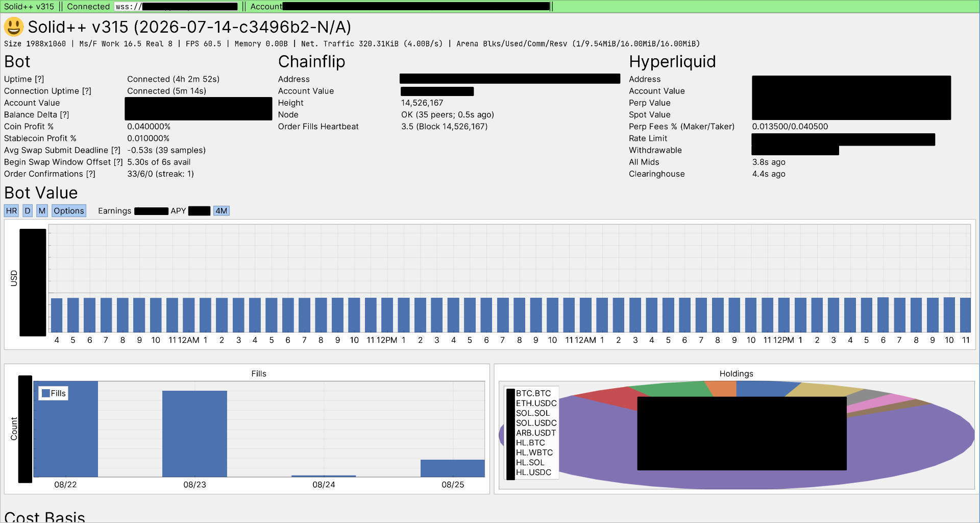The image size is (980, 523).
Task: Switch Bot Value chart to HR view
Action: [11, 211]
